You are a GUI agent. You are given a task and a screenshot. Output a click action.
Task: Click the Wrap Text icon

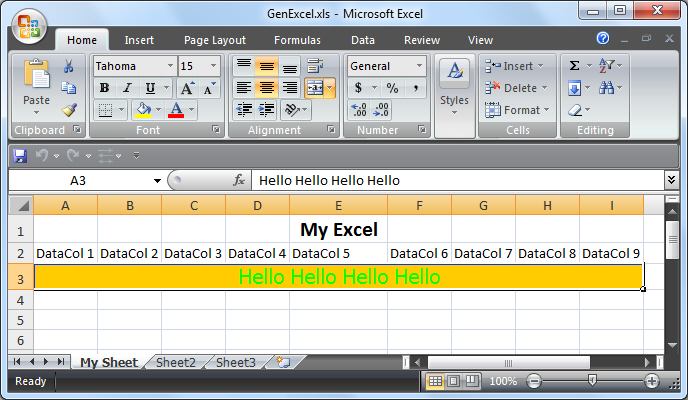click(x=315, y=66)
